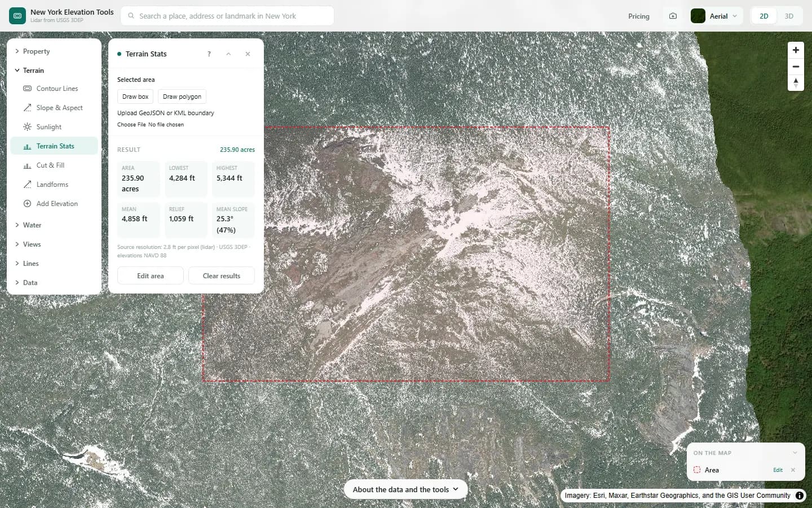Click the Terrain Stats bar chart icon
The width and height of the screenshot is (812, 508).
click(x=27, y=146)
